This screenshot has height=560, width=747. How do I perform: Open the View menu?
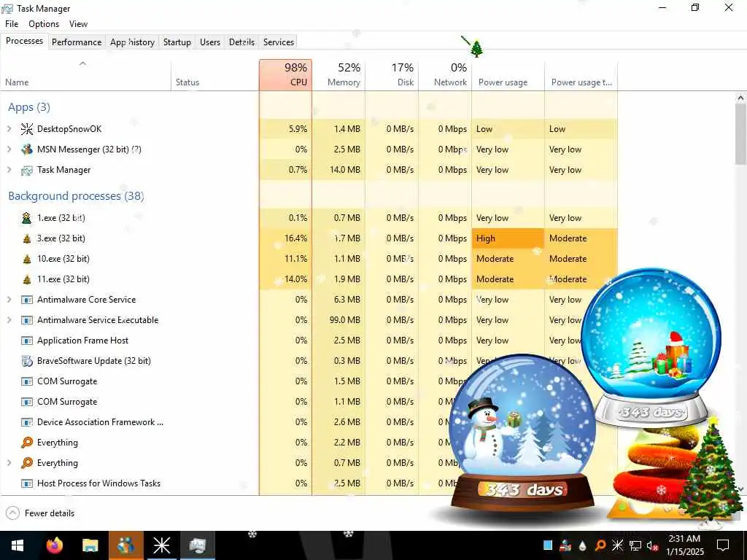click(78, 24)
